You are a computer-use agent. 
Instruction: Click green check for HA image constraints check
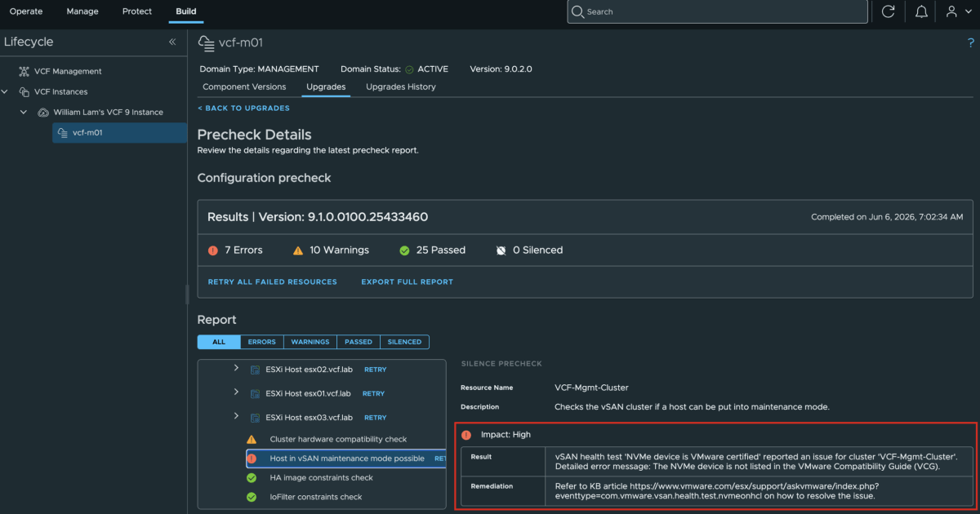(252, 478)
